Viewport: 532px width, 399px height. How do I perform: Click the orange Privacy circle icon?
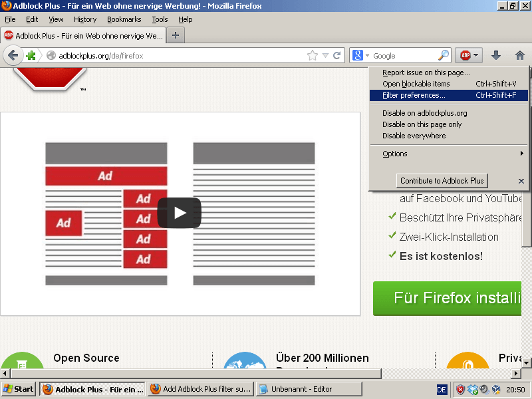click(x=467, y=360)
